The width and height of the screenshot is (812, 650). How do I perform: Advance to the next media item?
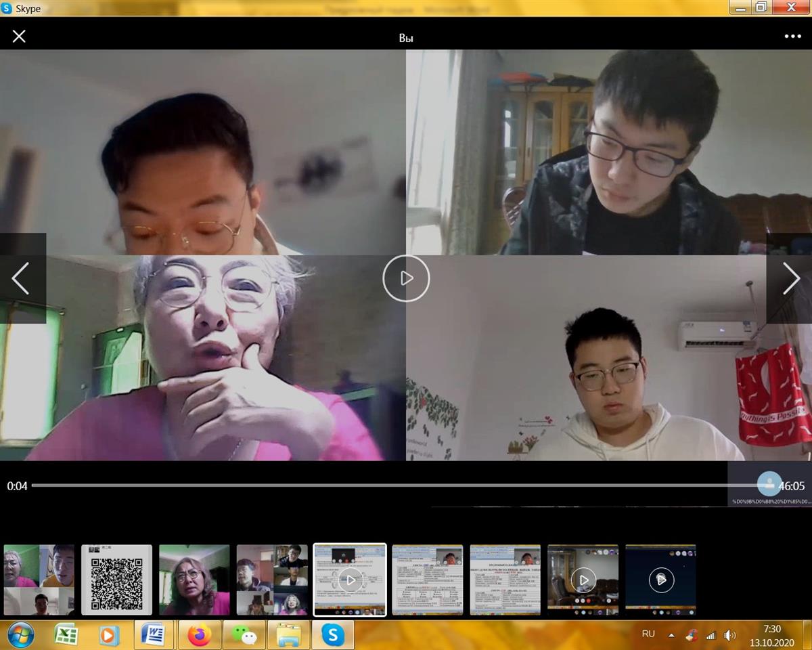coord(790,278)
